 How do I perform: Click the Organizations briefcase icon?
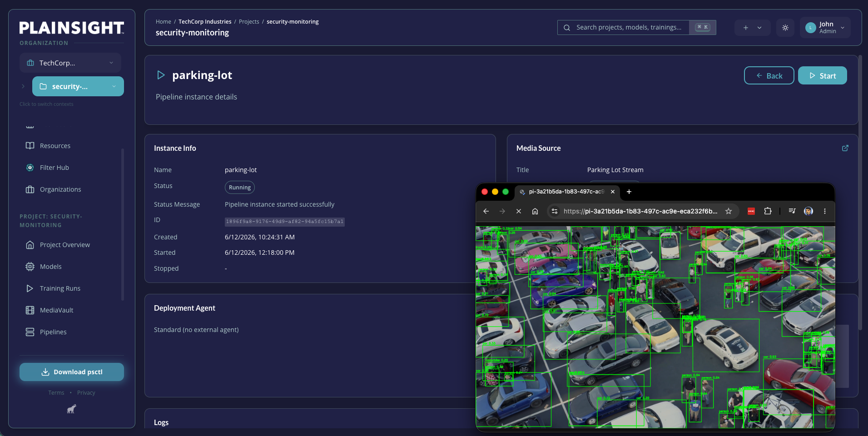point(30,189)
